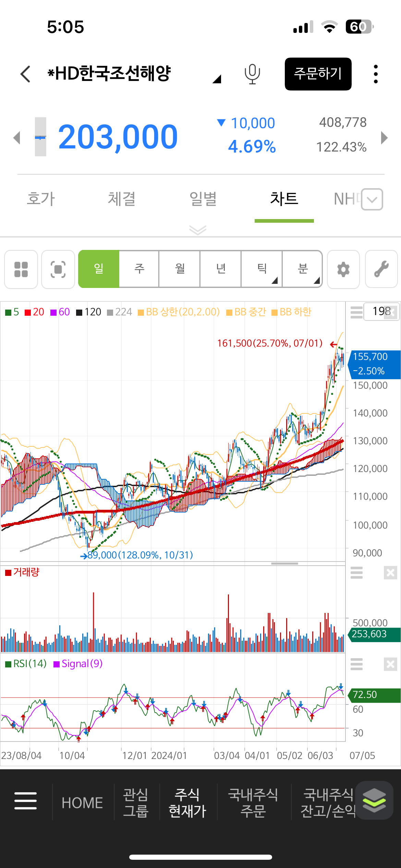Screen dimensions: 401x868
Task: Tap the change amount 10,000
Action: click(x=253, y=123)
